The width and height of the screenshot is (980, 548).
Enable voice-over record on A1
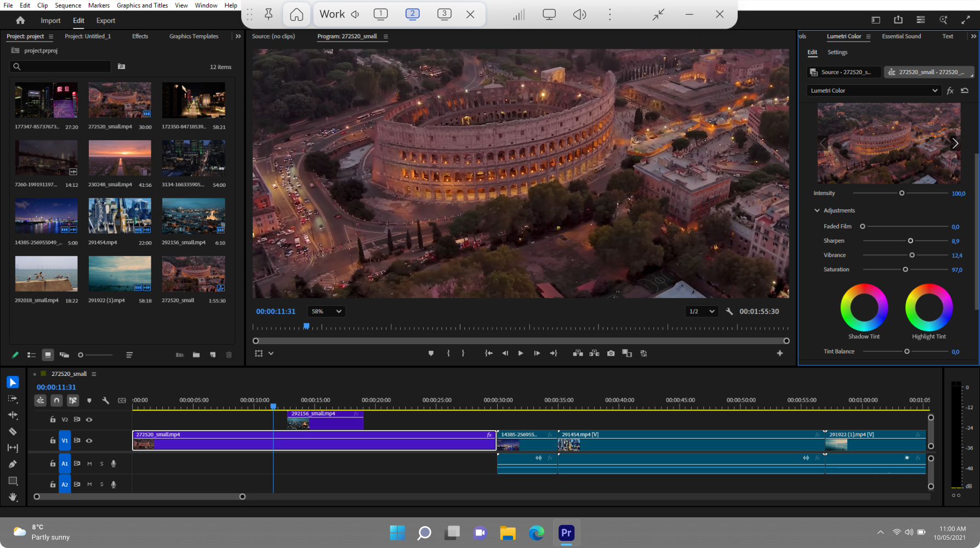click(x=113, y=464)
